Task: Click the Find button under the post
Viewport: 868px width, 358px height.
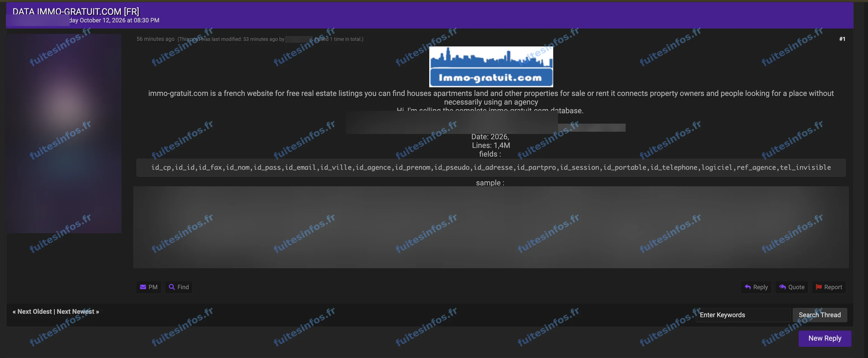Action: click(x=179, y=287)
